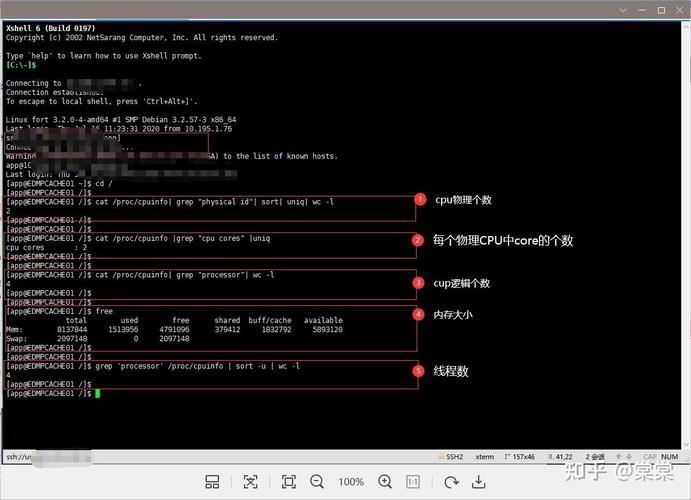Image resolution: width=691 pixels, height=500 pixels.
Task: Download the image with the save icon
Action: tap(479, 482)
